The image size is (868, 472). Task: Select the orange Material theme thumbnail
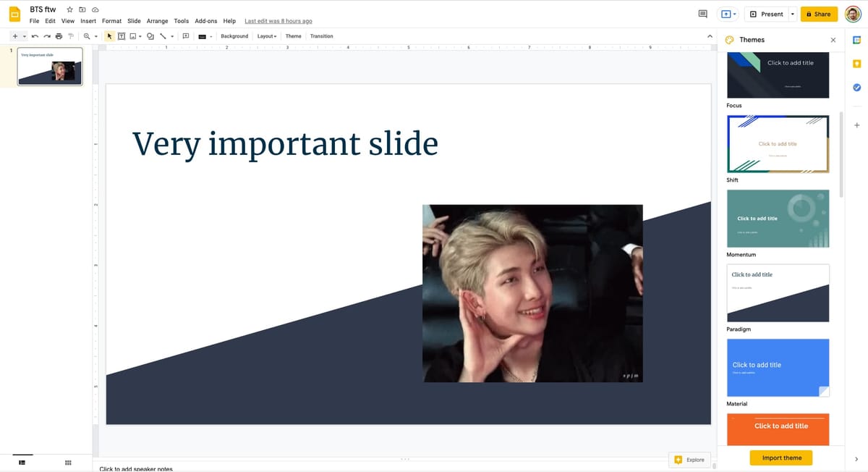click(778, 429)
